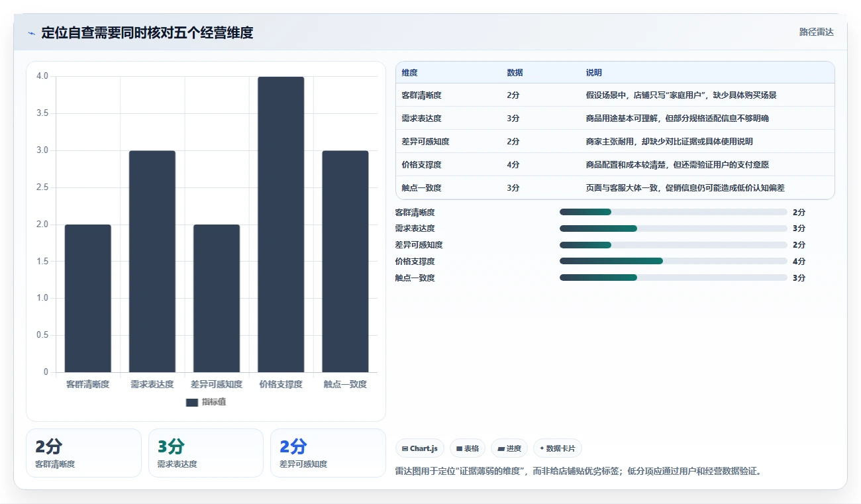Click description starting 商品用途基本可理解
Screen dimensions: 861x504
[677, 119]
